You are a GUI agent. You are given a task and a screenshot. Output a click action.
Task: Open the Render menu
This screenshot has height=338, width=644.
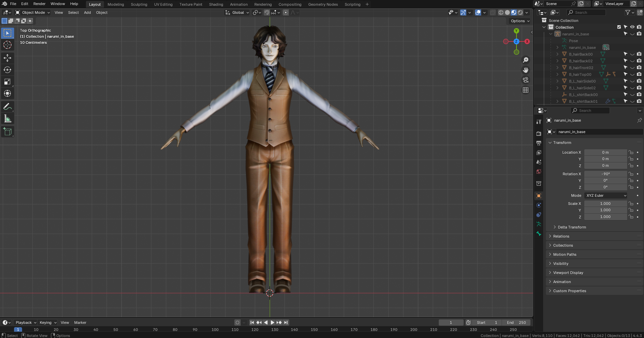(39, 4)
